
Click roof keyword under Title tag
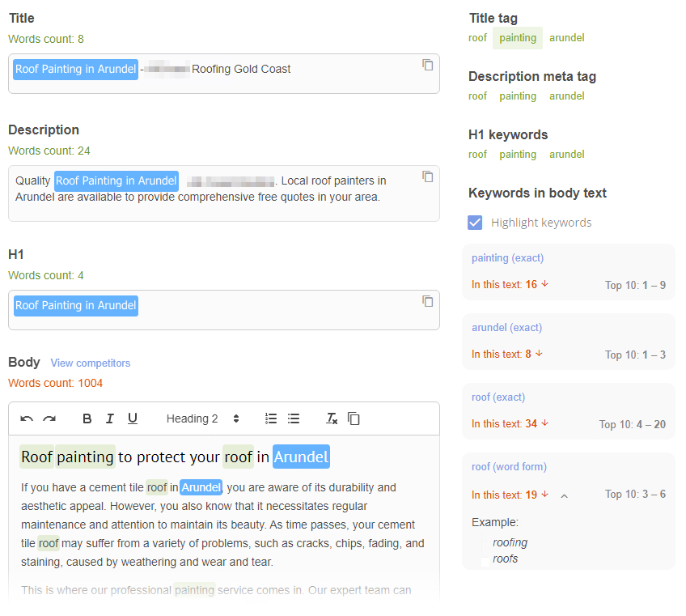[477, 38]
